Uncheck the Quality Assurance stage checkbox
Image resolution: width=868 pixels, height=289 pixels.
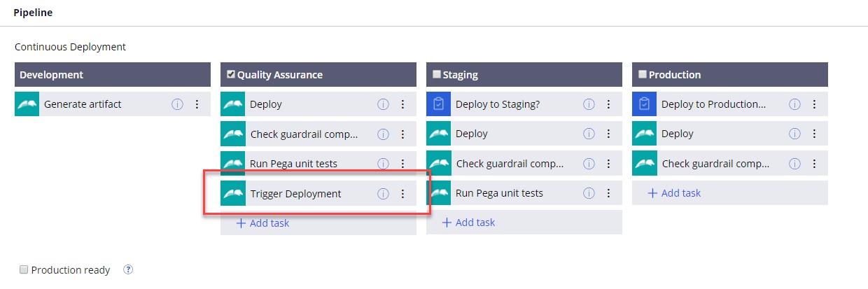coord(231,74)
